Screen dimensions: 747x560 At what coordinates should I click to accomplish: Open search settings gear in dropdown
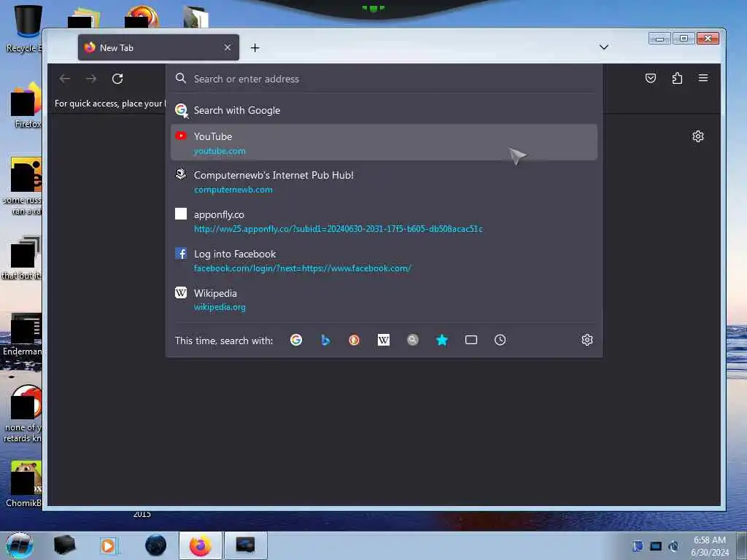click(x=587, y=340)
